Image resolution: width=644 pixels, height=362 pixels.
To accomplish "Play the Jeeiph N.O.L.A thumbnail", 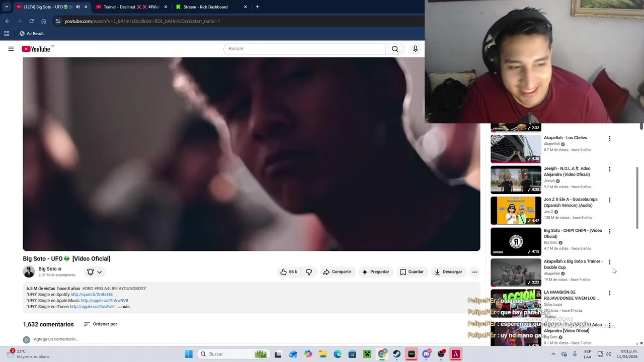I will coord(516,179).
